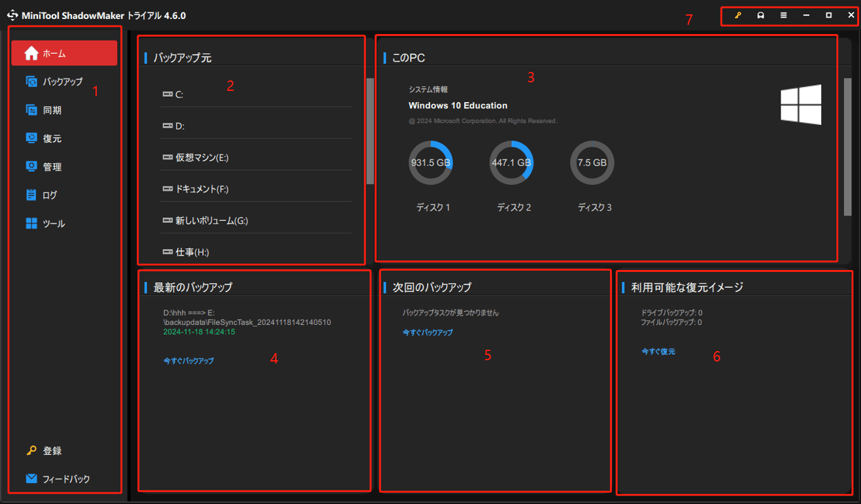Select the 仮想マシン(E:) drive label
The image size is (861, 504).
[x=202, y=158]
